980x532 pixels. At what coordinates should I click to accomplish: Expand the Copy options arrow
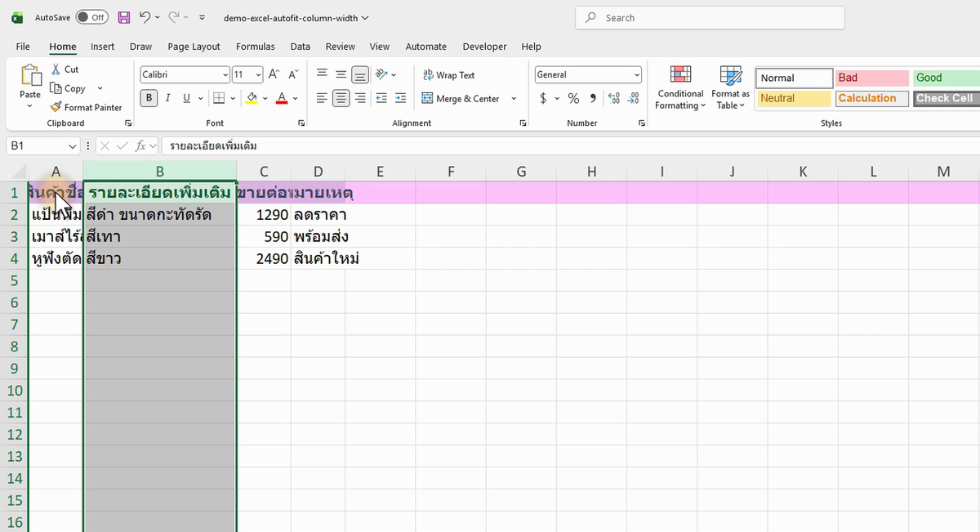pyautogui.click(x=100, y=88)
